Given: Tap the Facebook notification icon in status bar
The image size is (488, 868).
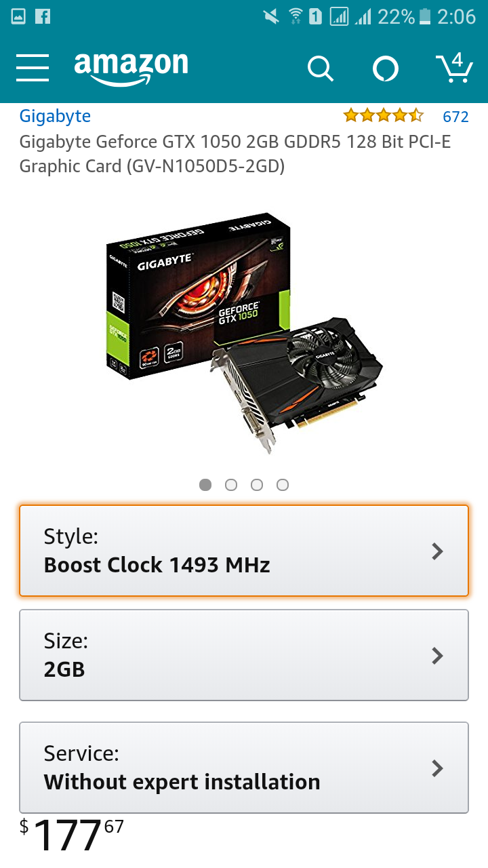Looking at the screenshot, I should coord(42,16).
